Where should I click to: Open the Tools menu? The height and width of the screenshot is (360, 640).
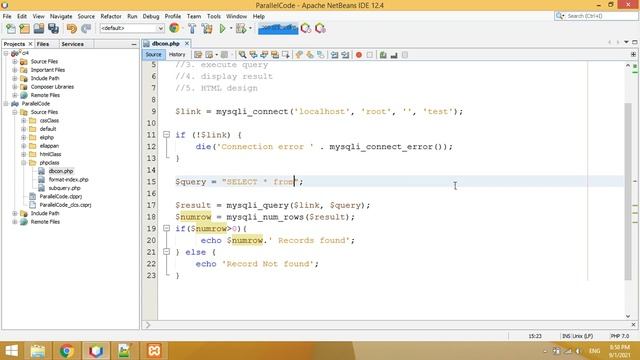click(213, 16)
